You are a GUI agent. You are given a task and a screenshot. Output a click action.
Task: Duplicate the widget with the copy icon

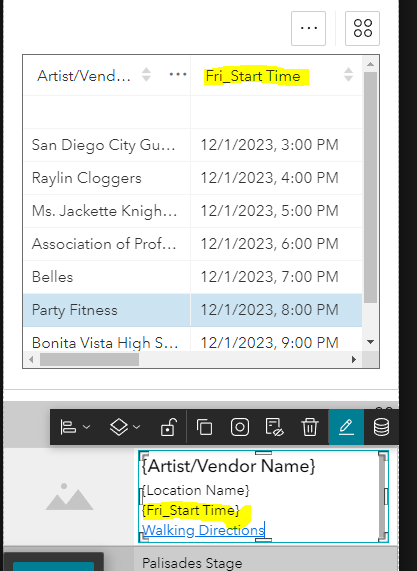(x=204, y=427)
